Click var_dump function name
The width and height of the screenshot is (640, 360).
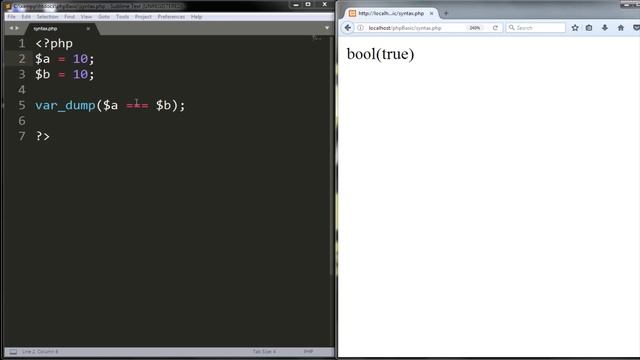click(65, 106)
